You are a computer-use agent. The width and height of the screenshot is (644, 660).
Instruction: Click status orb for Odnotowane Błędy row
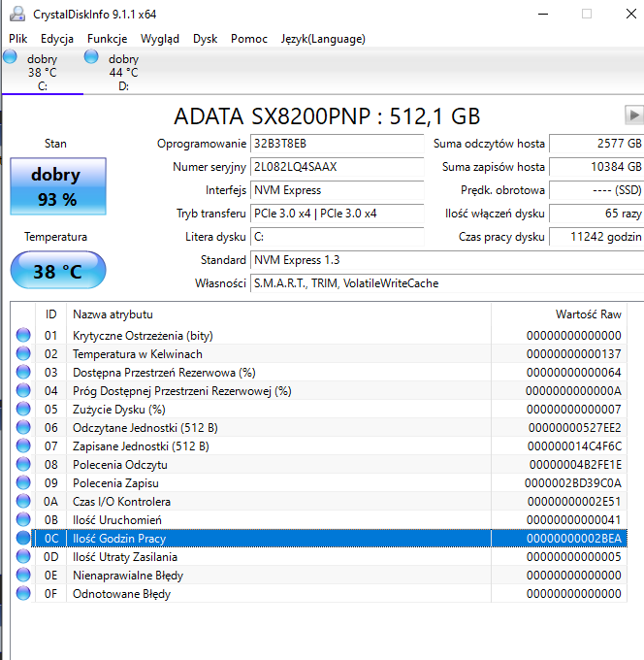coord(23,594)
